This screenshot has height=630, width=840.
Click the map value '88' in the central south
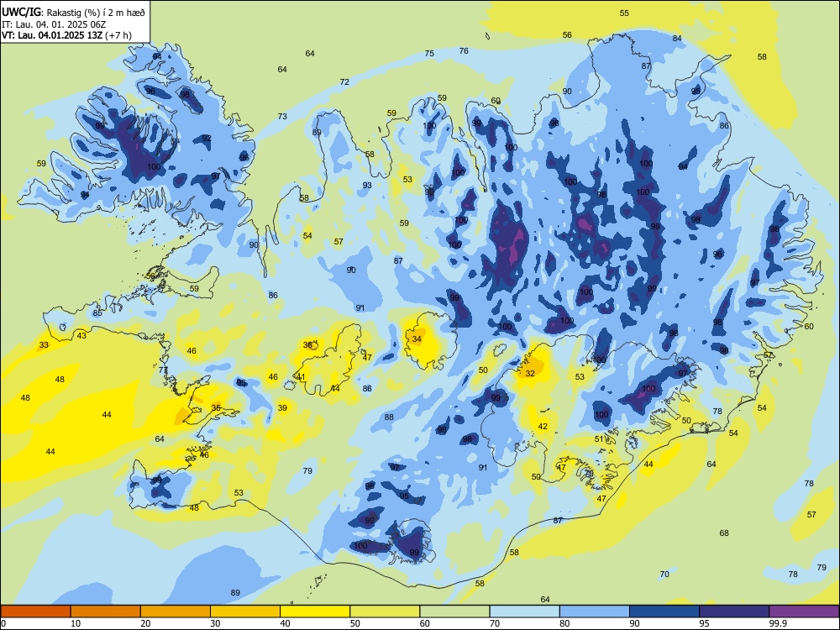[x=389, y=417]
